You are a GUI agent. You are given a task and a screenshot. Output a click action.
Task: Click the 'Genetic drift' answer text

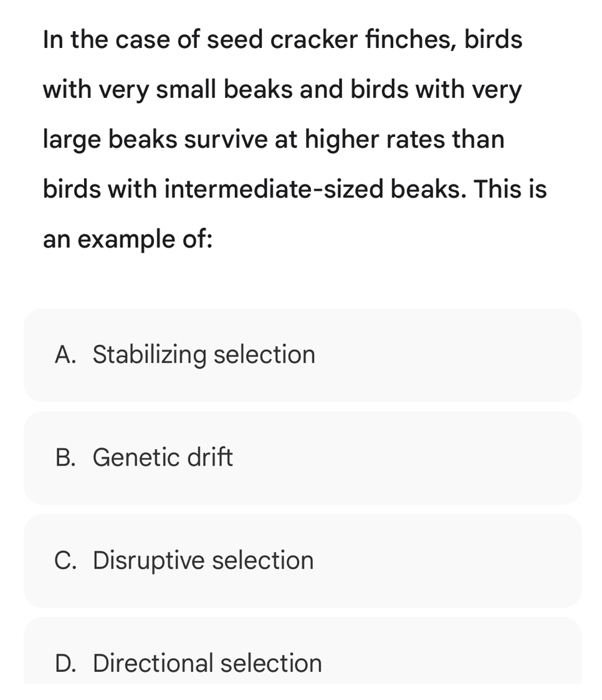pos(163,458)
